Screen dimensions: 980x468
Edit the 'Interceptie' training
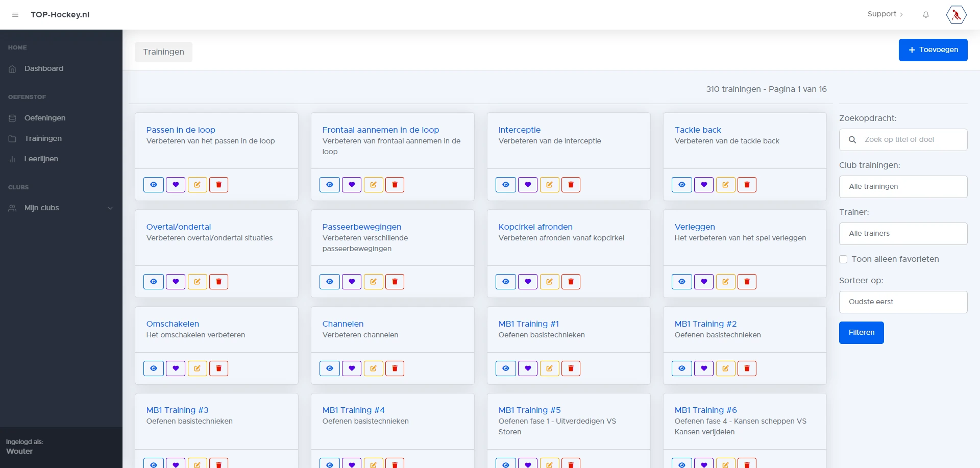pyautogui.click(x=549, y=185)
